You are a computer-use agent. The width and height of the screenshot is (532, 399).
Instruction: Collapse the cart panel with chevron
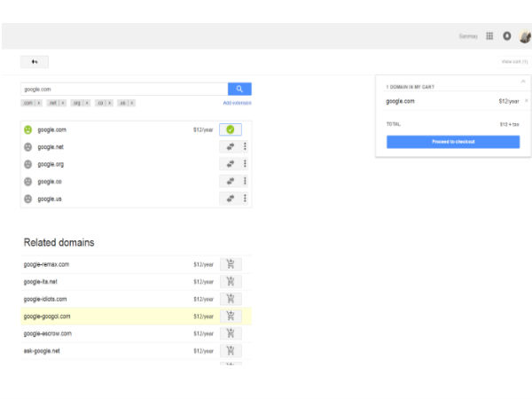522,81
